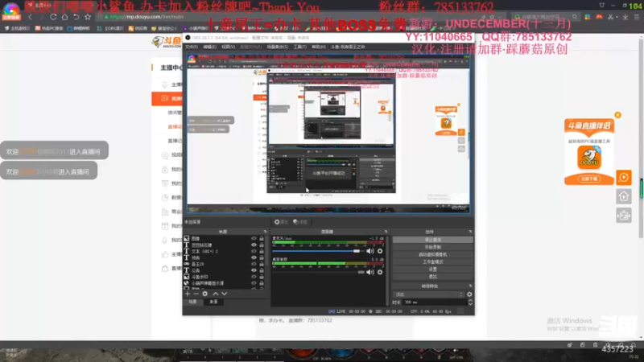Enable 工作室模式 studio mode
This screenshot has height=362, width=644.
[433, 262]
